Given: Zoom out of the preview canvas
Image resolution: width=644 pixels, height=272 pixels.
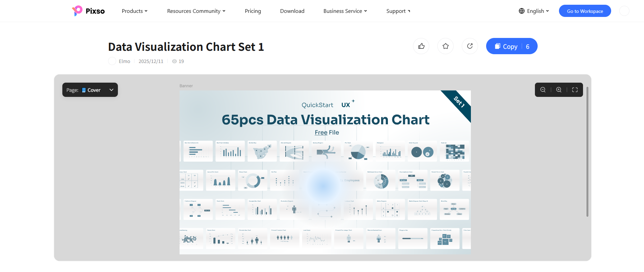Looking at the screenshot, I should click(543, 90).
